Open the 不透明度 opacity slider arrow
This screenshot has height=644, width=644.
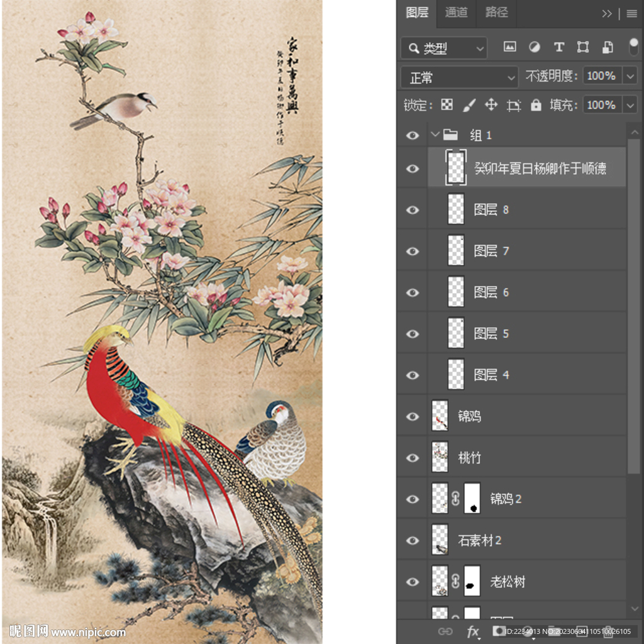(630, 76)
